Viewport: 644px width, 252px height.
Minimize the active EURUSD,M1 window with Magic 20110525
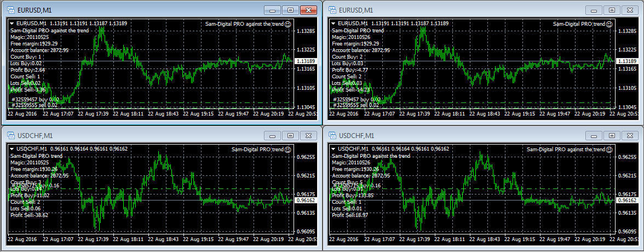272,10
